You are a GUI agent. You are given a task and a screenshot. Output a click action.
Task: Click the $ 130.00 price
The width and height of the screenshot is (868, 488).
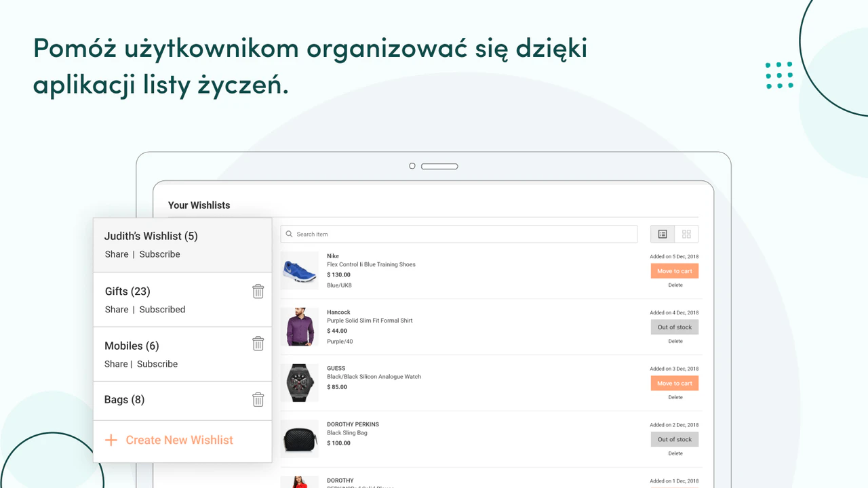coord(338,275)
